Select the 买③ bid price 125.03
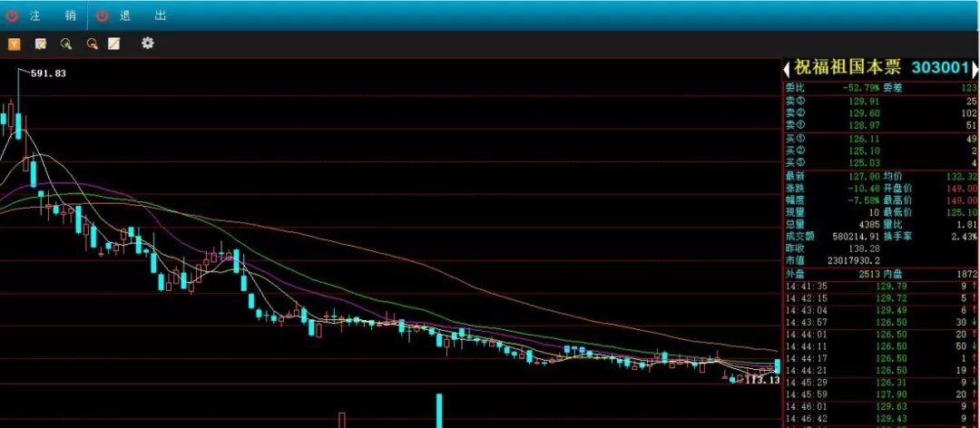980x428 pixels. 867,164
